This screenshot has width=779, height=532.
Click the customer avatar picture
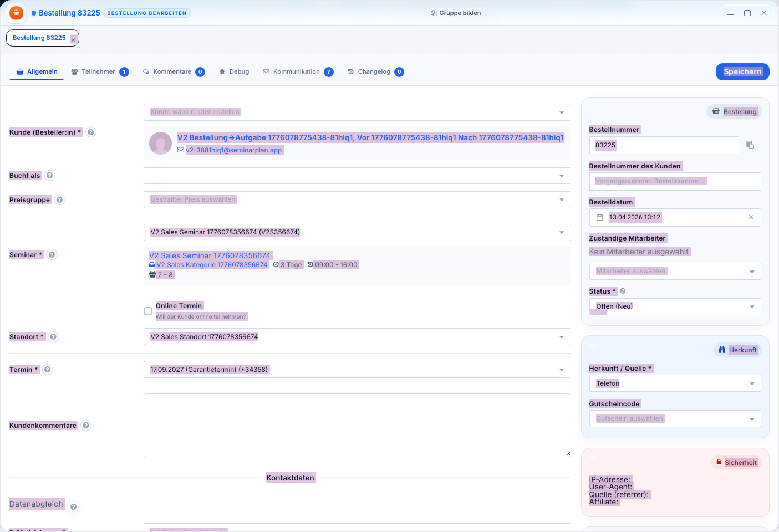160,143
